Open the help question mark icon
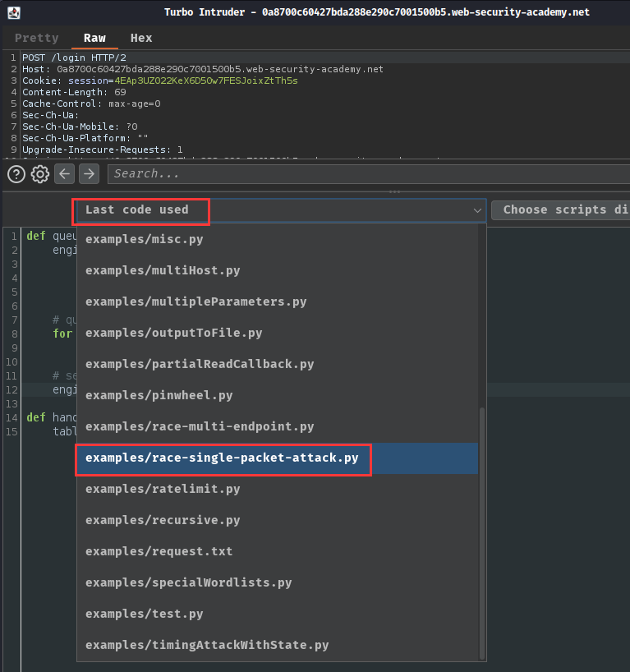Screen dimensions: 630x672 16,174
